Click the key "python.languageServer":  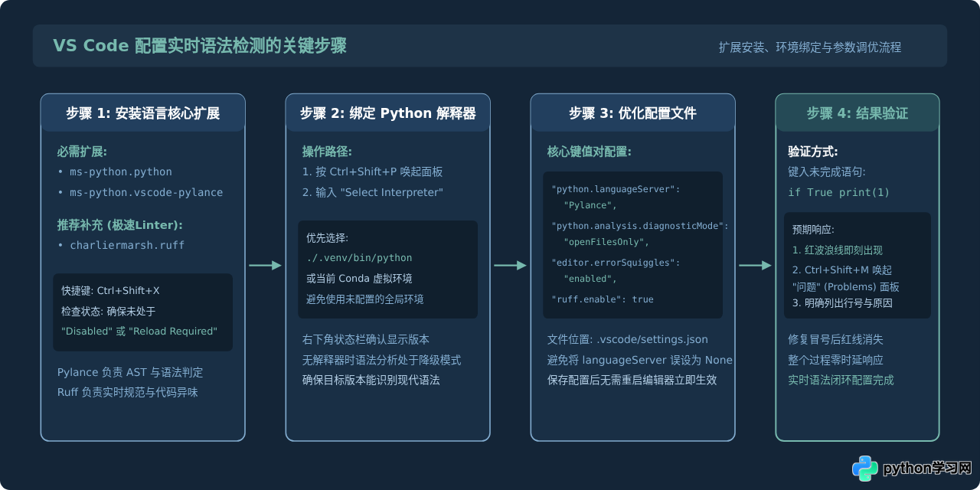(616, 188)
